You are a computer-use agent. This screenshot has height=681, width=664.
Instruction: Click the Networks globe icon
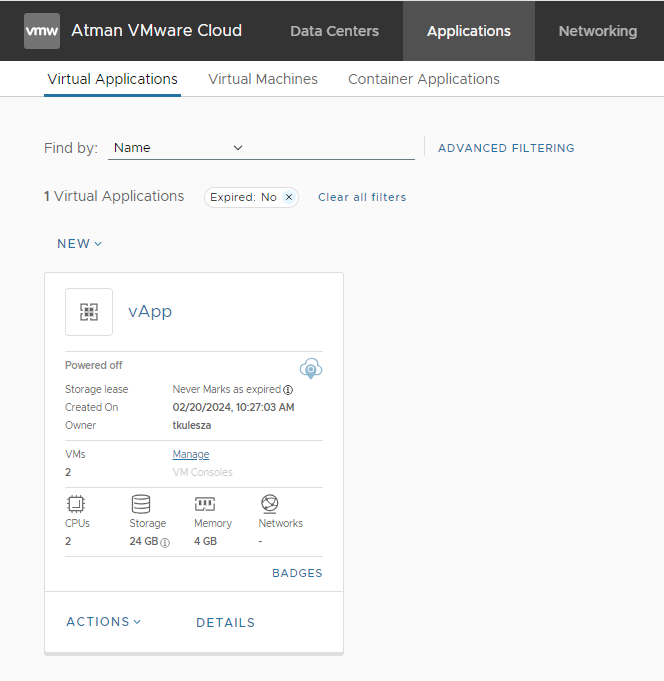269,504
